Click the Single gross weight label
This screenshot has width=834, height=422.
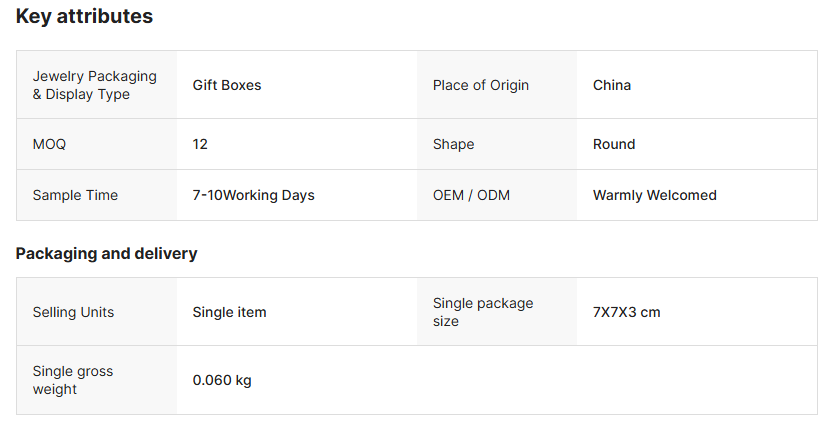point(73,380)
